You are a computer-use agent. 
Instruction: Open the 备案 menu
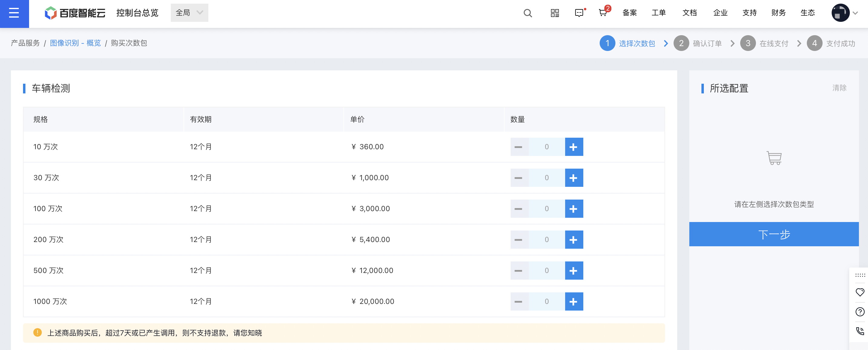point(629,13)
